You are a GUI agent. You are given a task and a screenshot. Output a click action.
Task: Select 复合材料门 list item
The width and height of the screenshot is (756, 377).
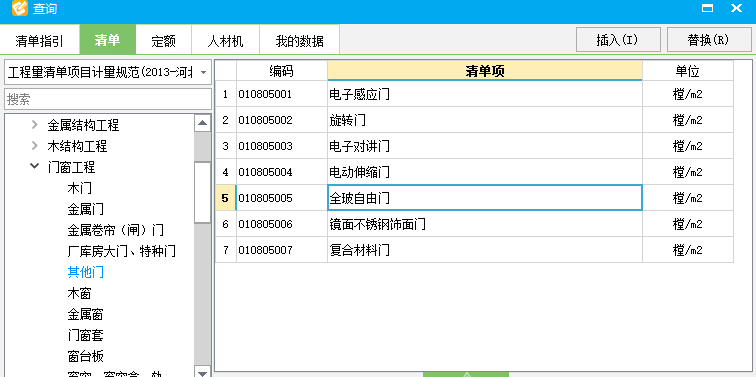tap(485, 250)
